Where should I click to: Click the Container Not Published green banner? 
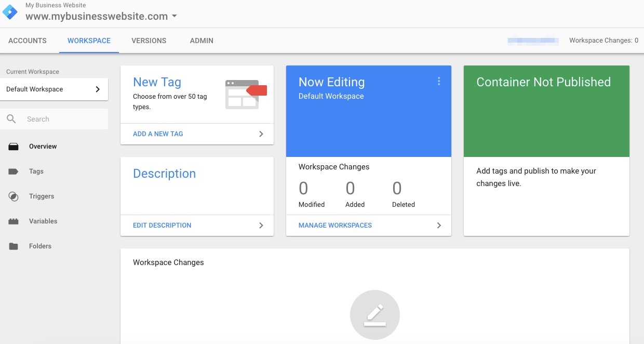(x=546, y=111)
